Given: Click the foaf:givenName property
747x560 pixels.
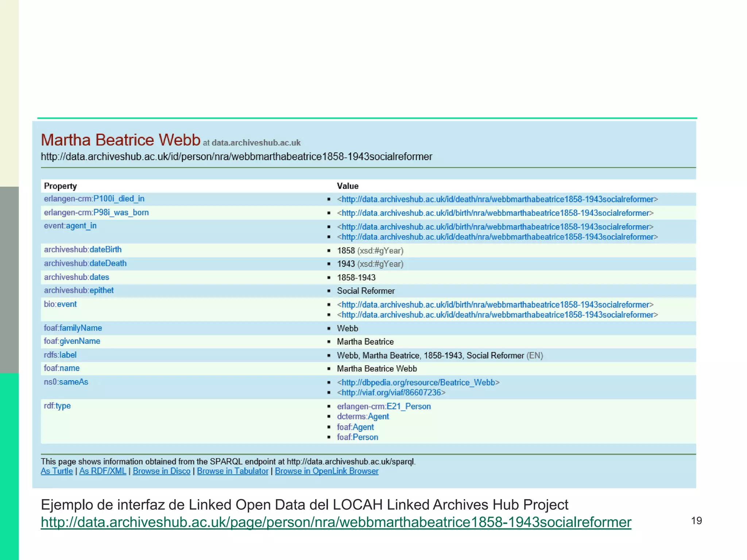Looking at the screenshot, I should pyautogui.click(x=72, y=341).
